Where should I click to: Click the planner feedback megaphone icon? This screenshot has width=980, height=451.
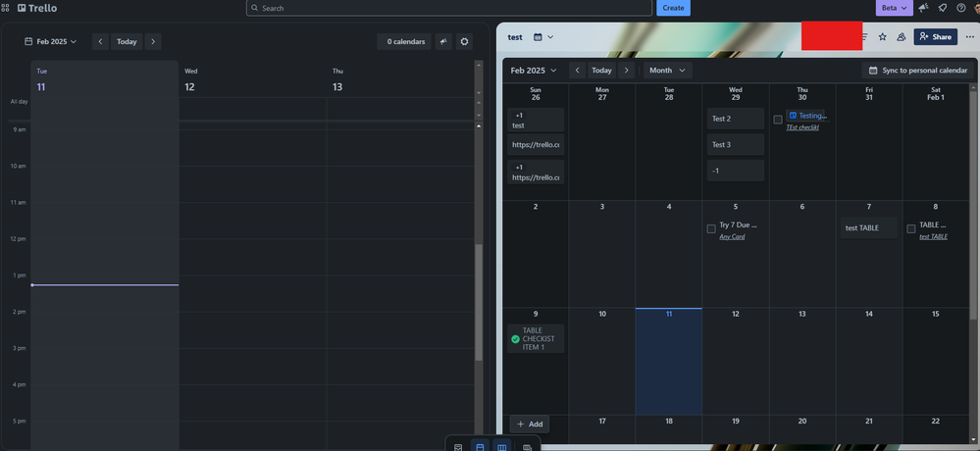(x=443, y=41)
